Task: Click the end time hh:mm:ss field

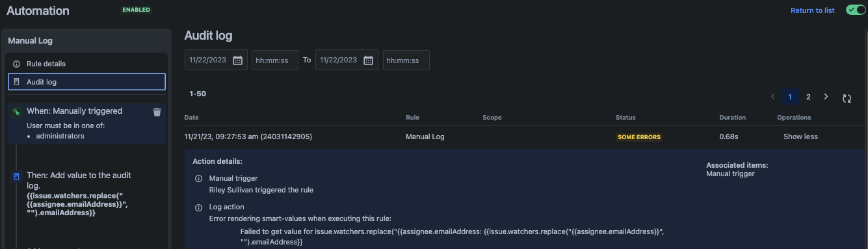Action: pos(406,60)
